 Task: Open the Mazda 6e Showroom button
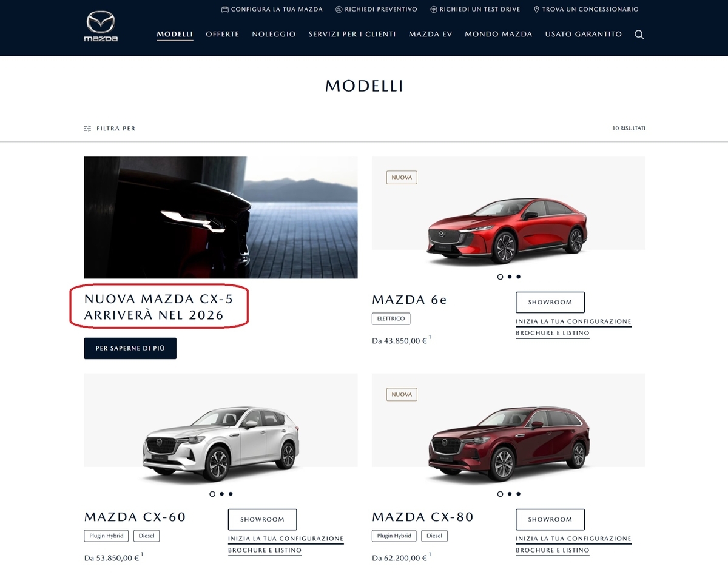[550, 302]
